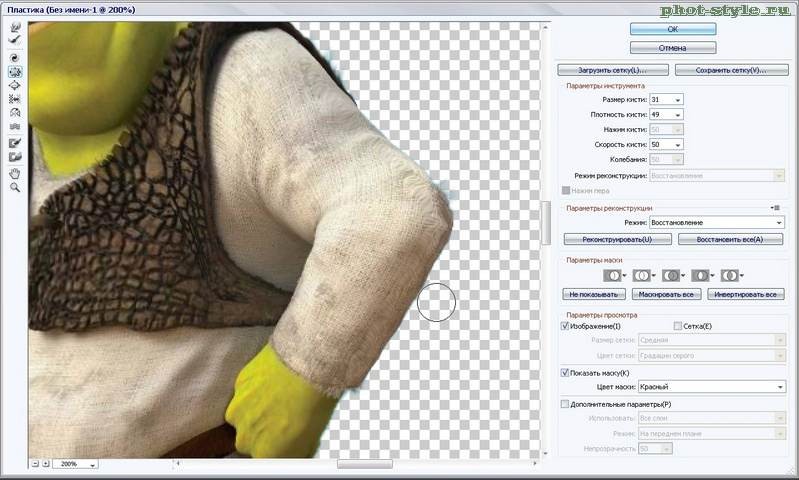Open the Размер сетки Средняя dropdown
This screenshot has height=480, width=799.
[711, 340]
